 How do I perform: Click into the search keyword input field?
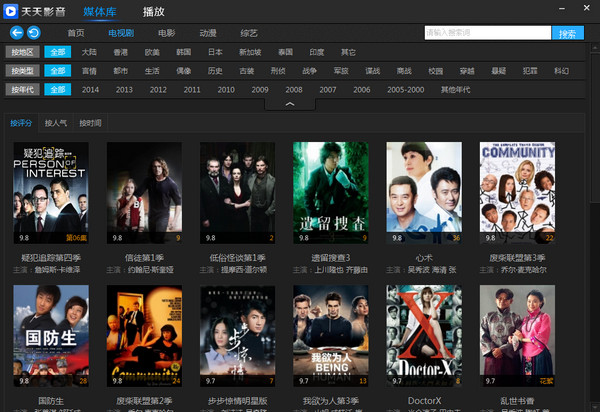click(x=488, y=33)
